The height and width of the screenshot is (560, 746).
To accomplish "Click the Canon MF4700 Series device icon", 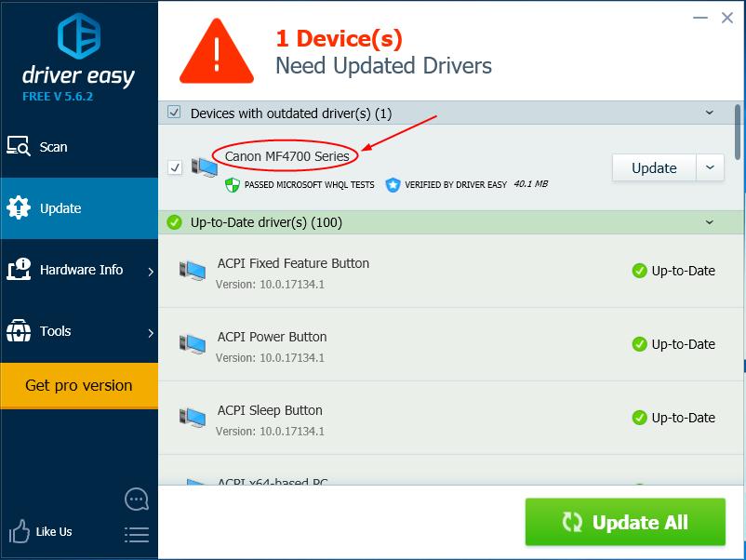I will click(x=205, y=167).
